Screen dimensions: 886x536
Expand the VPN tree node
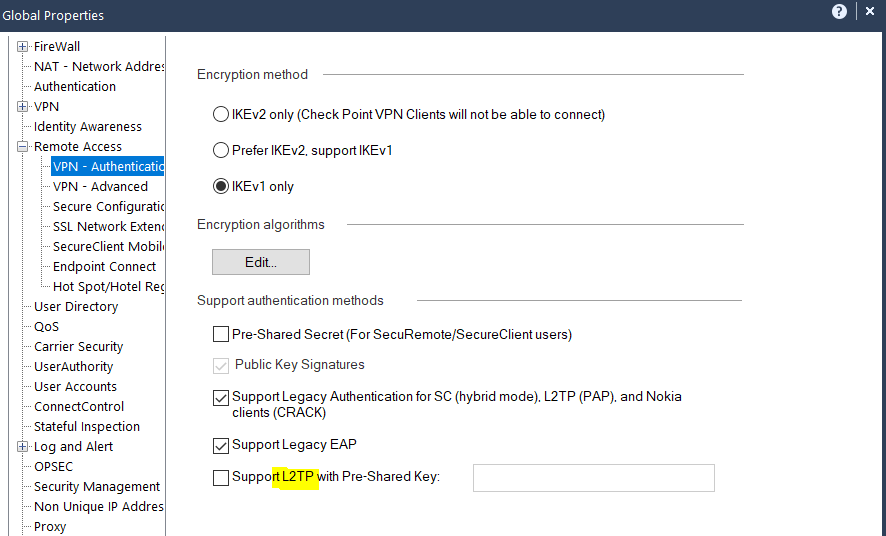pos(23,106)
